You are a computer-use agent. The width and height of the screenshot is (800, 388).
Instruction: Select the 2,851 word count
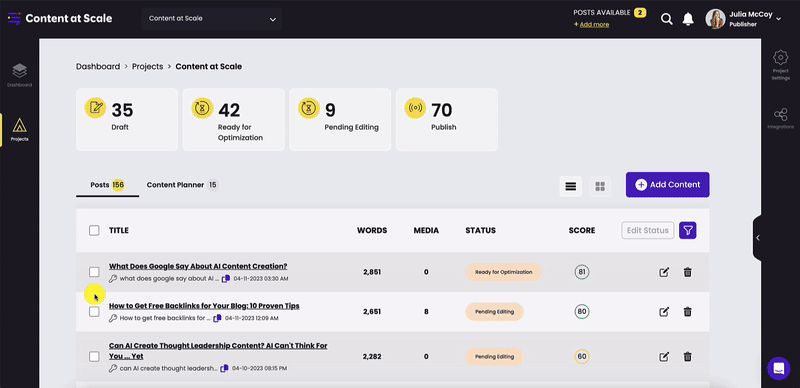pyautogui.click(x=372, y=272)
